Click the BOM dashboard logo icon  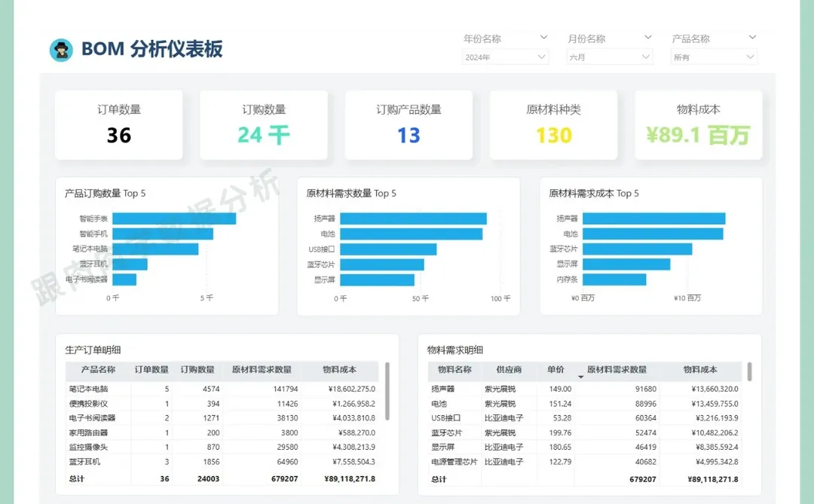pyautogui.click(x=61, y=50)
